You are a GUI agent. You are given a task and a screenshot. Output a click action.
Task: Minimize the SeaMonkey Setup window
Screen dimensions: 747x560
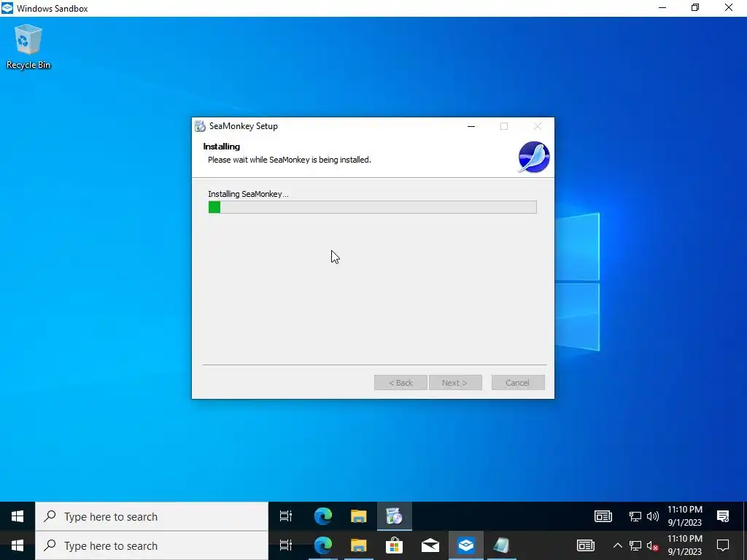[x=471, y=126]
